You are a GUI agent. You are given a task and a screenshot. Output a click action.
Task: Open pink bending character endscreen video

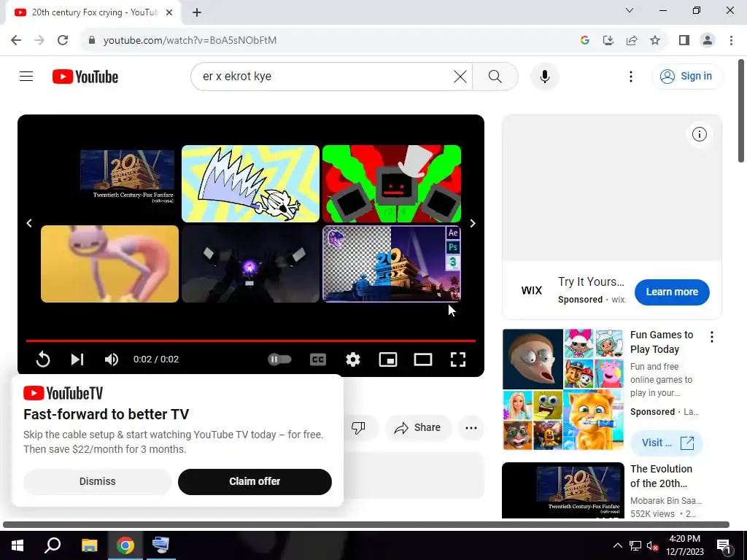pyautogui.click(x=109, y=263)
